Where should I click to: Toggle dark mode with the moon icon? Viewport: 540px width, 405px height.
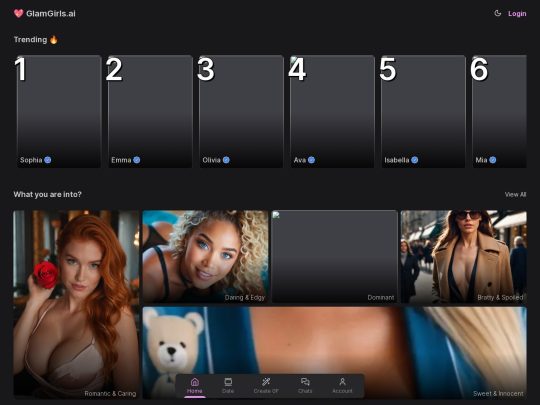pyautogui.click(x=497, y=13)
